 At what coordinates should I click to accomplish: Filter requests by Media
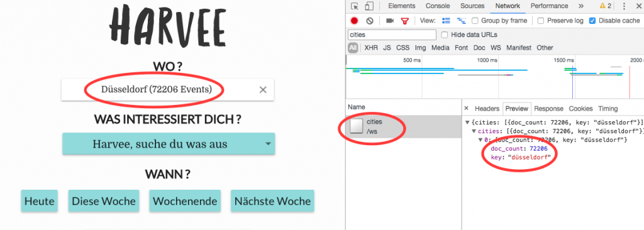[x=440, y=48]
